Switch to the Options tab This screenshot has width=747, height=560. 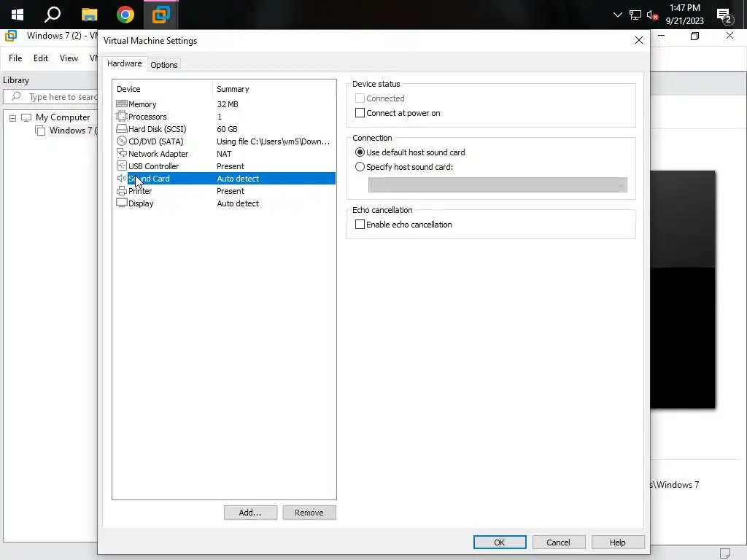(x=164, y=65)
